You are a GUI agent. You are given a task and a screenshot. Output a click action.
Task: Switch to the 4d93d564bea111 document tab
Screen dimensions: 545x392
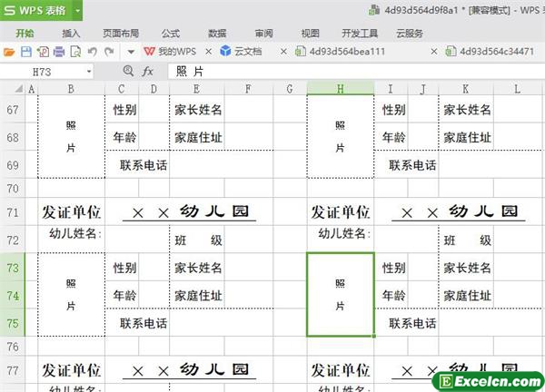pyautogui.click(x=341, y=52)
